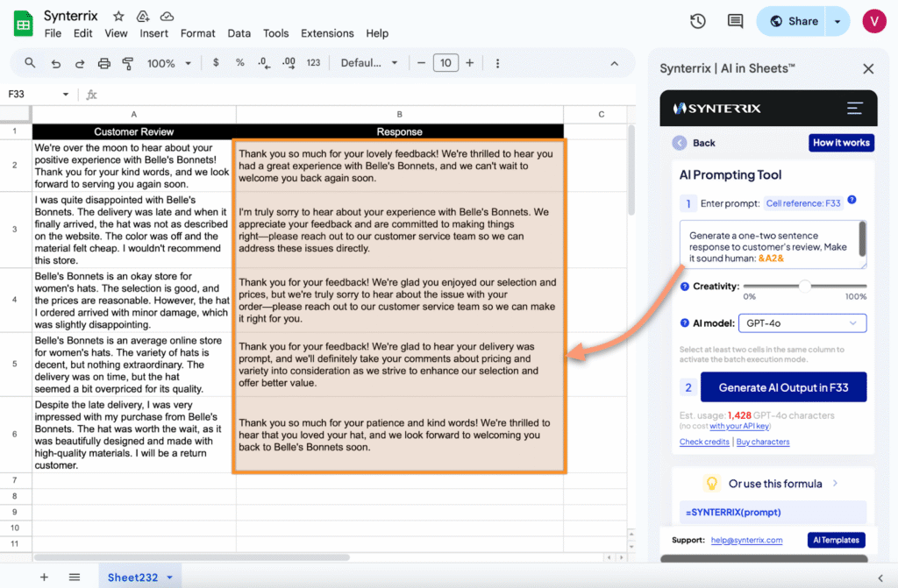Open the account avatar V
Screen dimensions: 898x588
tap(874, 21)
